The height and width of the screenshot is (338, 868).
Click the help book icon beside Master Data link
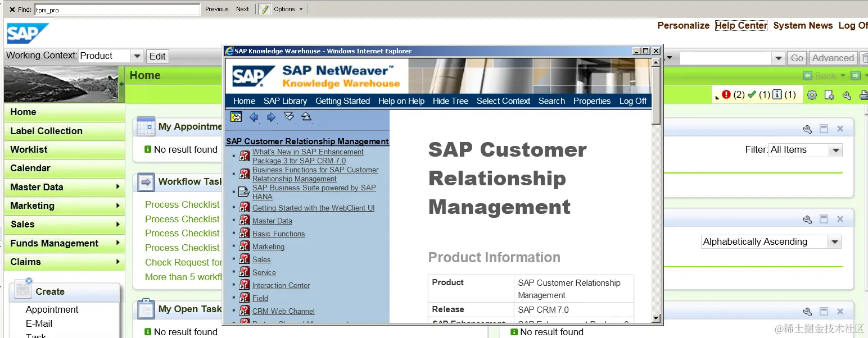[x=244, y=221]
